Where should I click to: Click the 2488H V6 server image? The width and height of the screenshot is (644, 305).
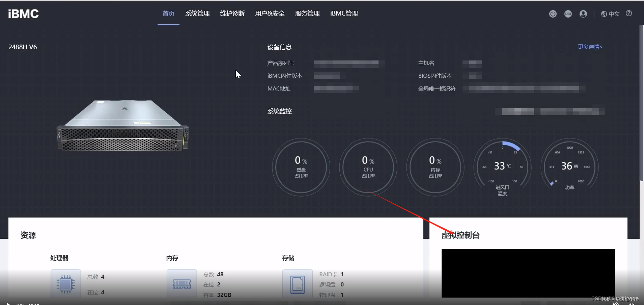click(x=123, y=126)
